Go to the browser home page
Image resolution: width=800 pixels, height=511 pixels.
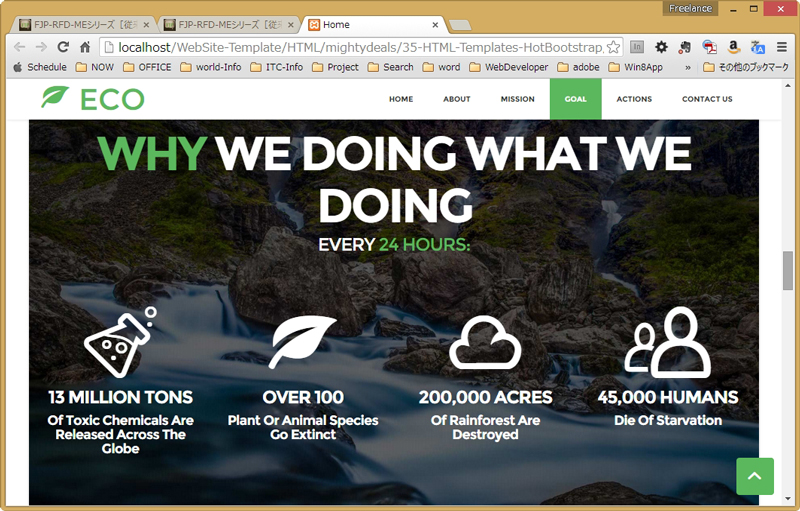coord(85,47)
